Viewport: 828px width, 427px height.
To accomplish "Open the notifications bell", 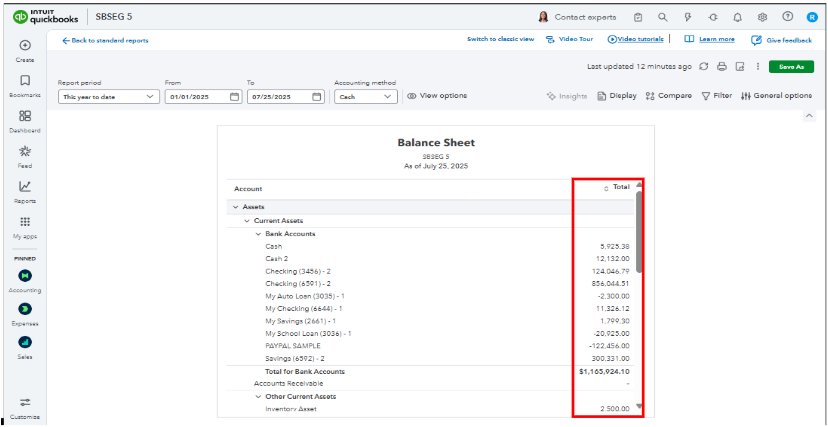I will coord(737,17).
